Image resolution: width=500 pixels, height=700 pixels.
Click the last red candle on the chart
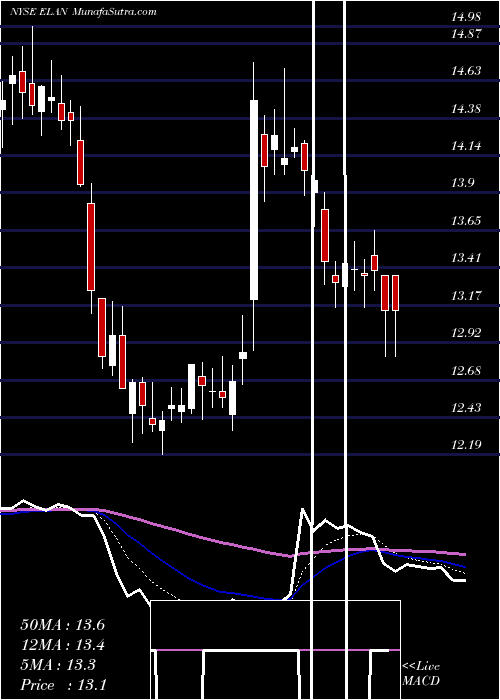click(x=395, y=293)
